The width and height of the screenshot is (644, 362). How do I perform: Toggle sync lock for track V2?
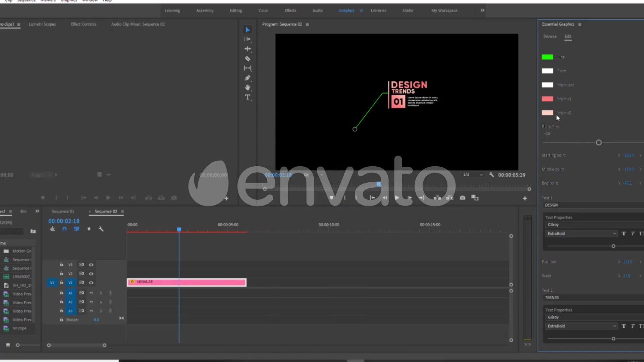[x=82, y=274]
